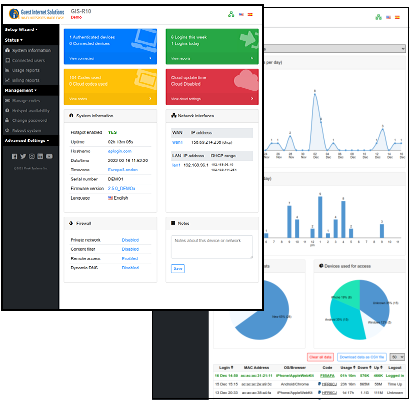Open the Facebook icon in sidebar footer
Image resolution: width=416 pixels, height=407 pixels.
click(x=15, y=156)
